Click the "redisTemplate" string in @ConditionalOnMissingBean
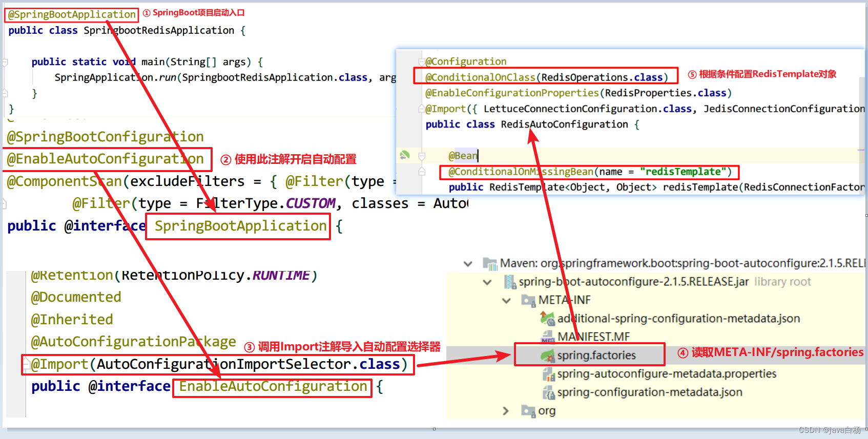Viewport: 868px width, 439px height. click(683, 172)
